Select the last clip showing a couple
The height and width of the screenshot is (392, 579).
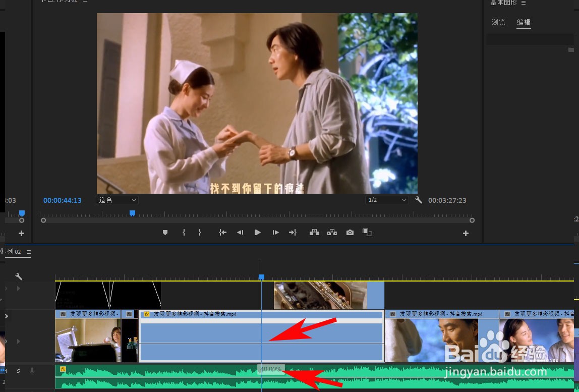537,336
